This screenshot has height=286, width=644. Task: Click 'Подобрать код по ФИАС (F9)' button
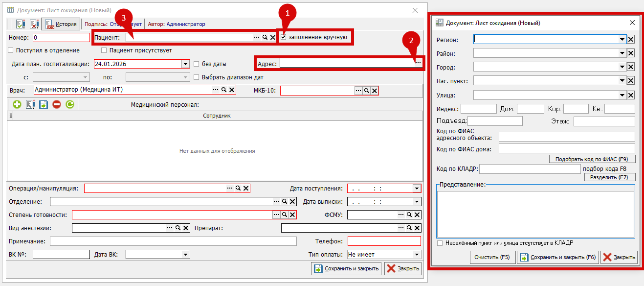click(592, 159)
